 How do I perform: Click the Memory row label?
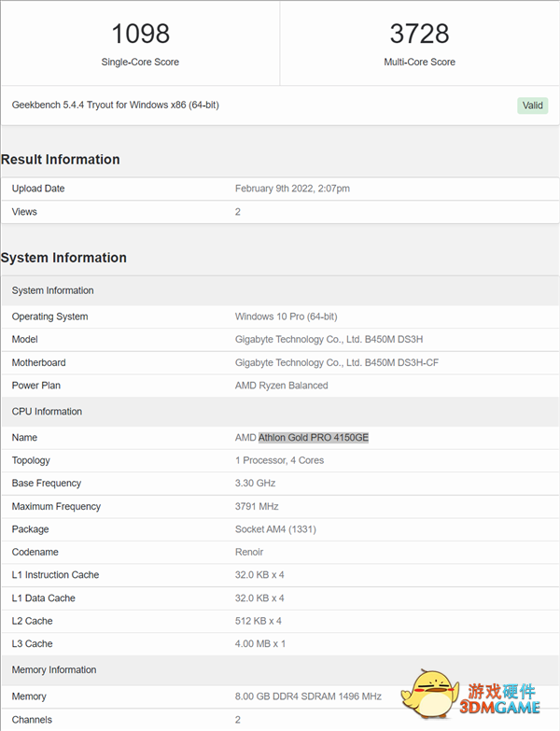[29, 696]
